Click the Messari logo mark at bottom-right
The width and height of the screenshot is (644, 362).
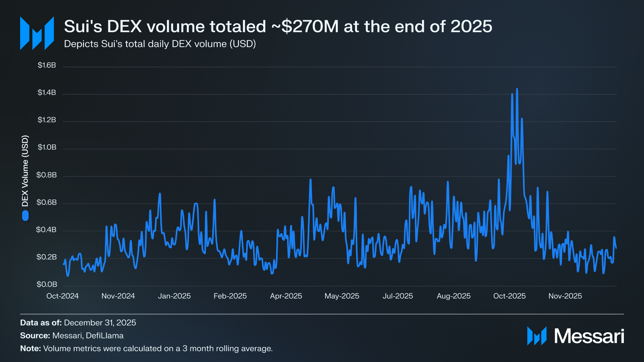click(x=536, y=336)
